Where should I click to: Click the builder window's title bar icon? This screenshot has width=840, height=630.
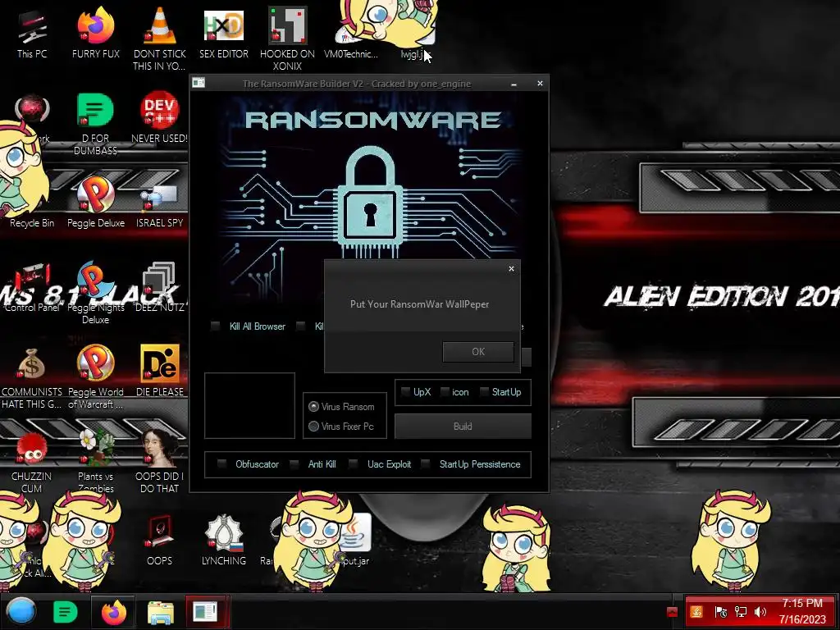(199, 83)
